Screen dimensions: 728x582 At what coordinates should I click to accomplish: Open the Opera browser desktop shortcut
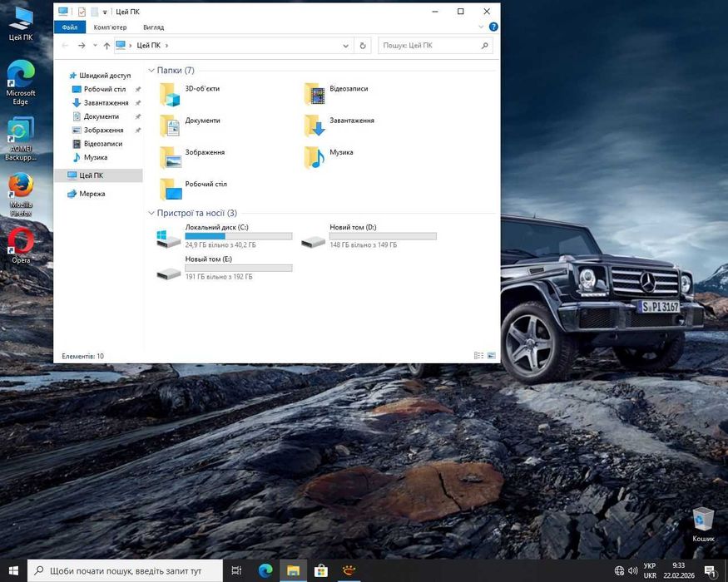point(21,242)
